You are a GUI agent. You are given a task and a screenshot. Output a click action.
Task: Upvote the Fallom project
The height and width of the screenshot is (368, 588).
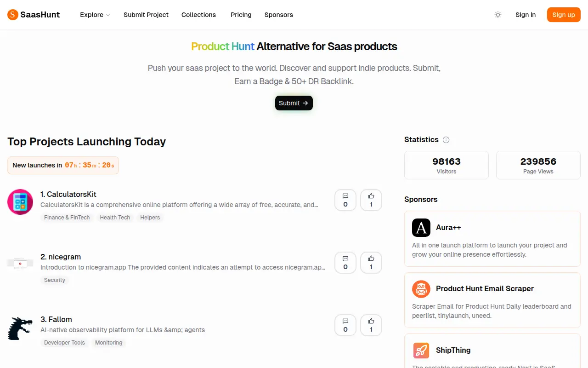371,325
